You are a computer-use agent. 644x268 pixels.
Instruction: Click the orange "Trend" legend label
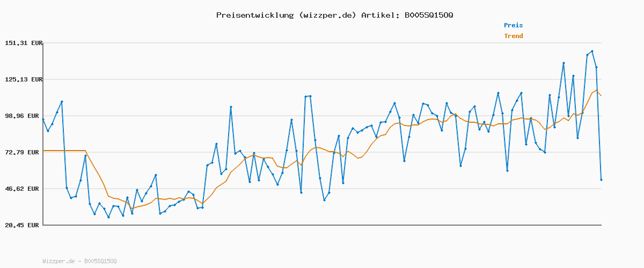point(513,36)
